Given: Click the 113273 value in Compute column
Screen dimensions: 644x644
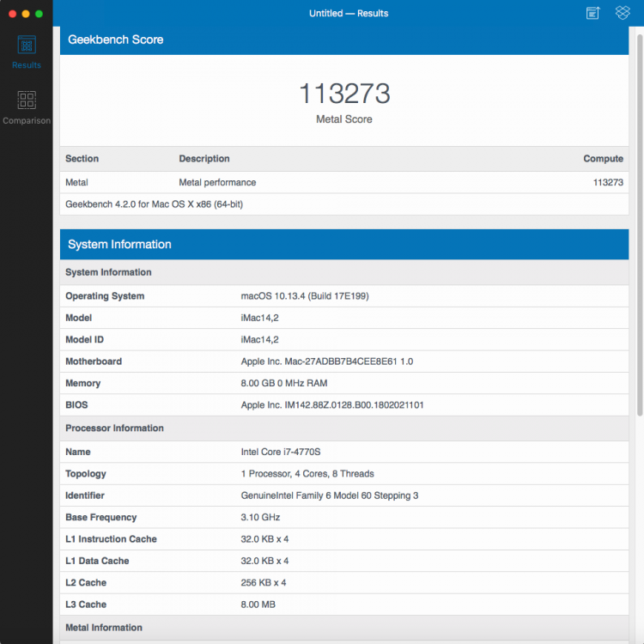Looking at the screenshot, I should click(x=608, y=182).
